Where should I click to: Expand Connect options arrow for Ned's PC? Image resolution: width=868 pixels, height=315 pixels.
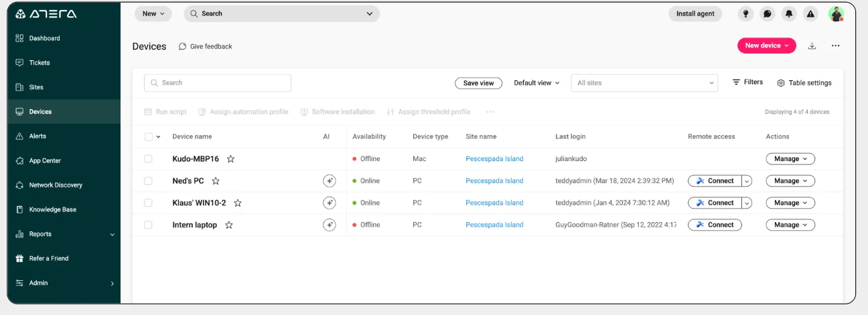point(747,181)
